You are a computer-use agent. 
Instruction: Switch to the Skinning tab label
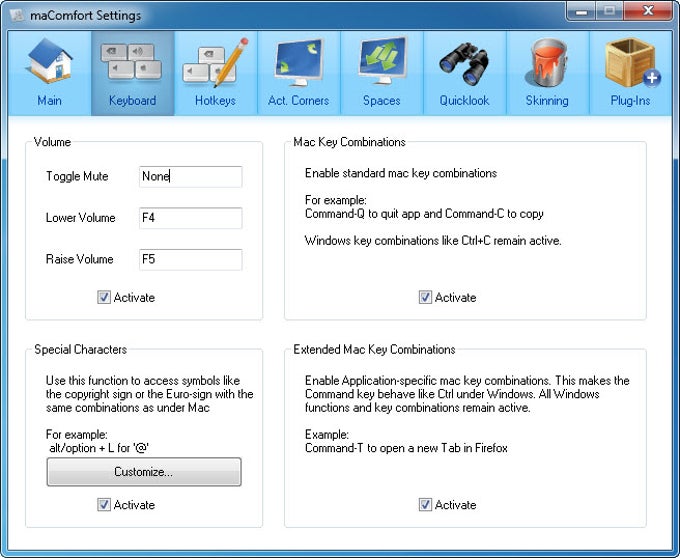tap(547, 101)
